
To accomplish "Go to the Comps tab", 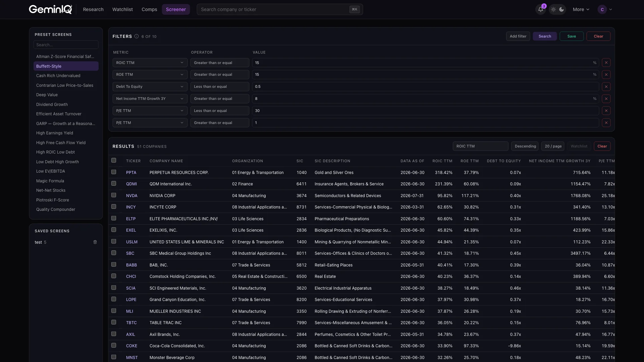I will pyautogui.click(x=149, y=9).
